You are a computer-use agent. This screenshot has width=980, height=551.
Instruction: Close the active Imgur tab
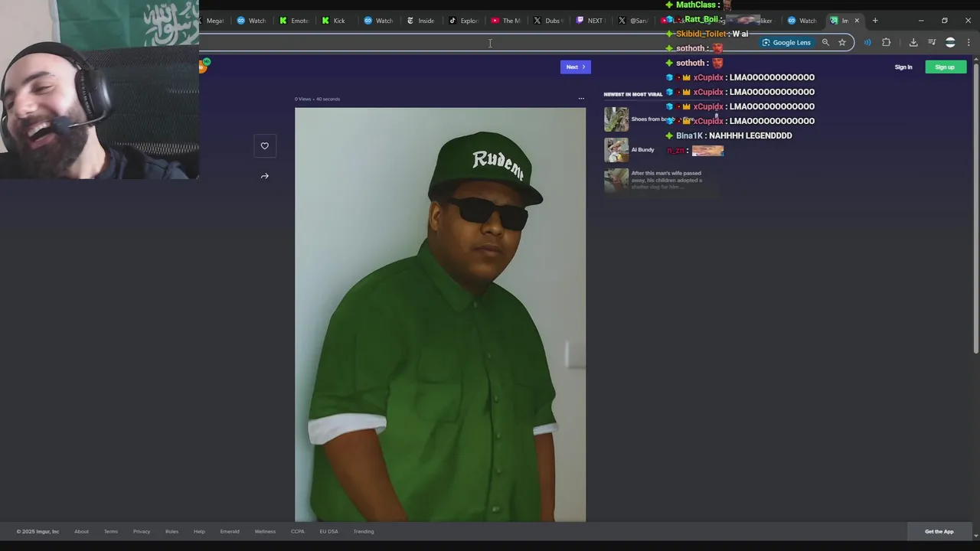[857, 21]
